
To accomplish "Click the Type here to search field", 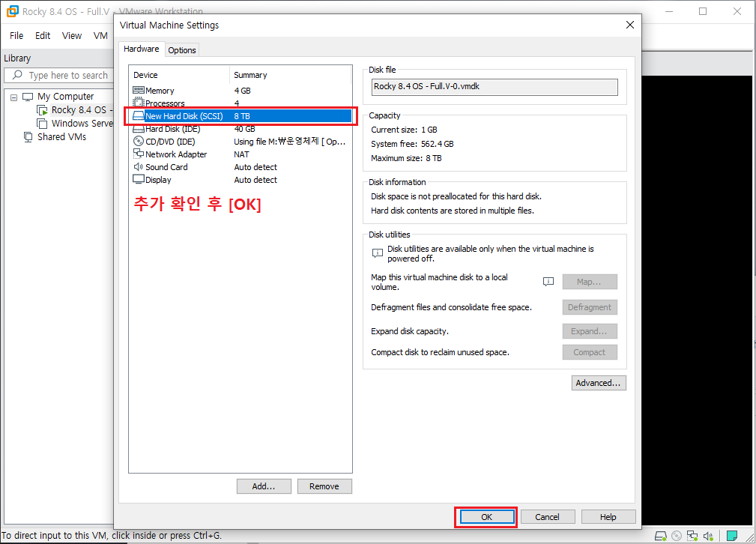I will [59, 75].
